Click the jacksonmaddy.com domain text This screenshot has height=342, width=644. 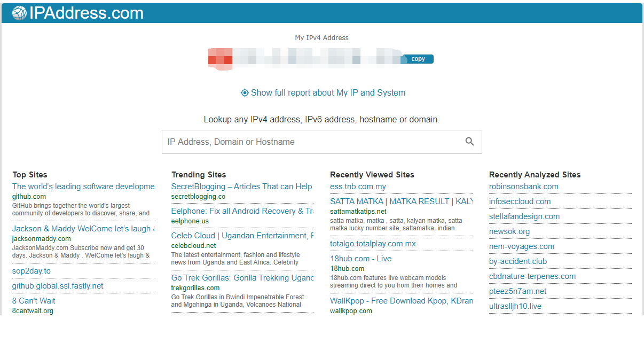(42, 239)
